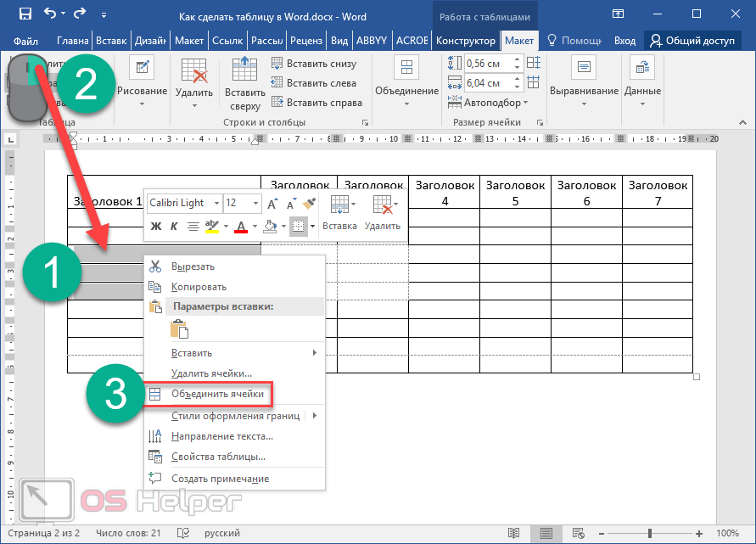The height and width of the screenshot is (544, 756).
Task: Select Объединить ячейки in the context menu
Action: coord(218,394)
